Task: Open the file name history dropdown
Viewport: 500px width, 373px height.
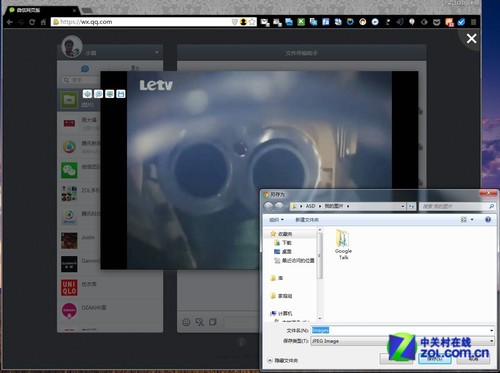Action: [x=491, y=330]
